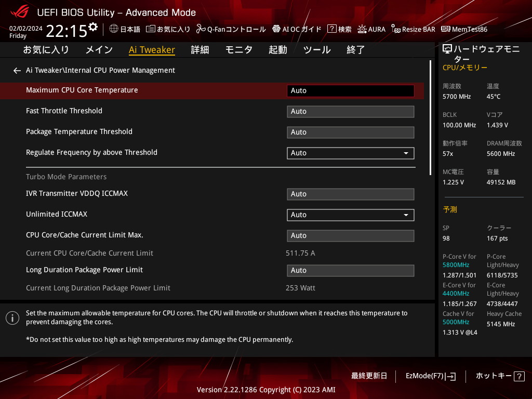
Task: Click the globe language icon
Action: point(114,29)
